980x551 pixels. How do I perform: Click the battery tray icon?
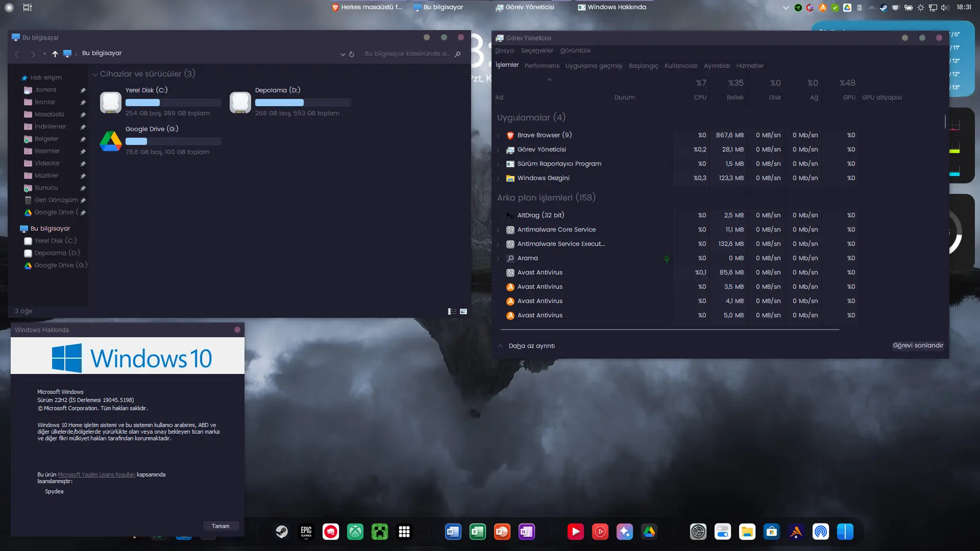(909, 8)
